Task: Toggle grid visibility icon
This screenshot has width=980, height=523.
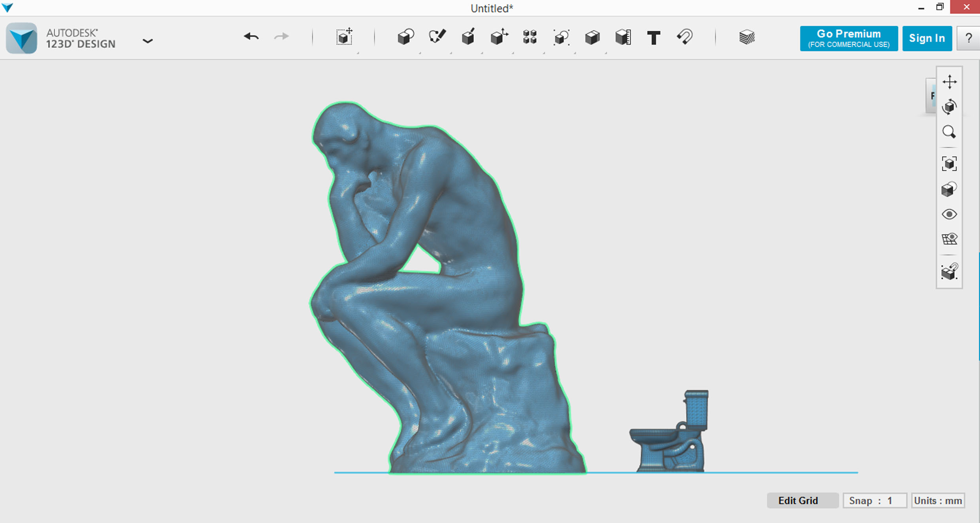Action: click(x=949, y=239)
